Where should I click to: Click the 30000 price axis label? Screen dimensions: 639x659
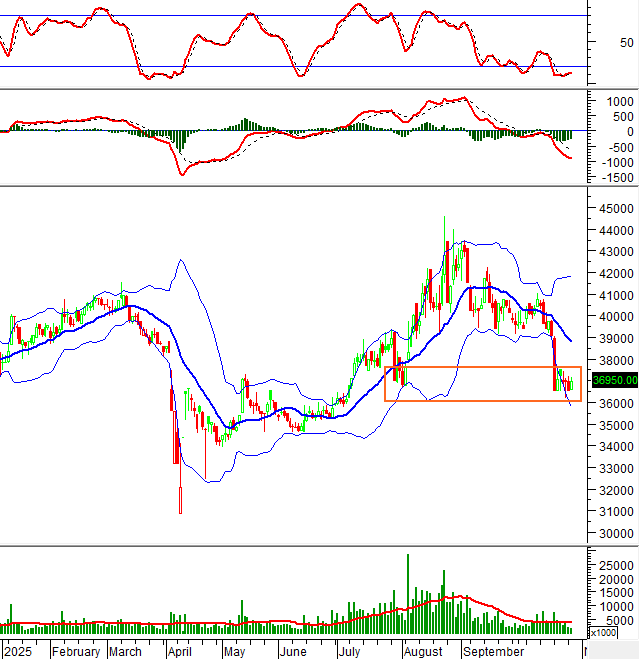(x=612, y=534)
